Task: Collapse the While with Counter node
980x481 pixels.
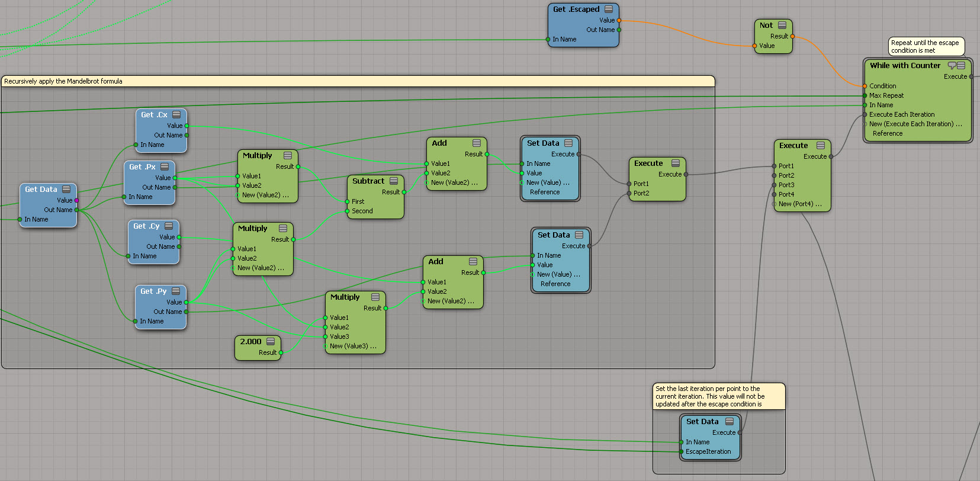Action: point(961,66)
